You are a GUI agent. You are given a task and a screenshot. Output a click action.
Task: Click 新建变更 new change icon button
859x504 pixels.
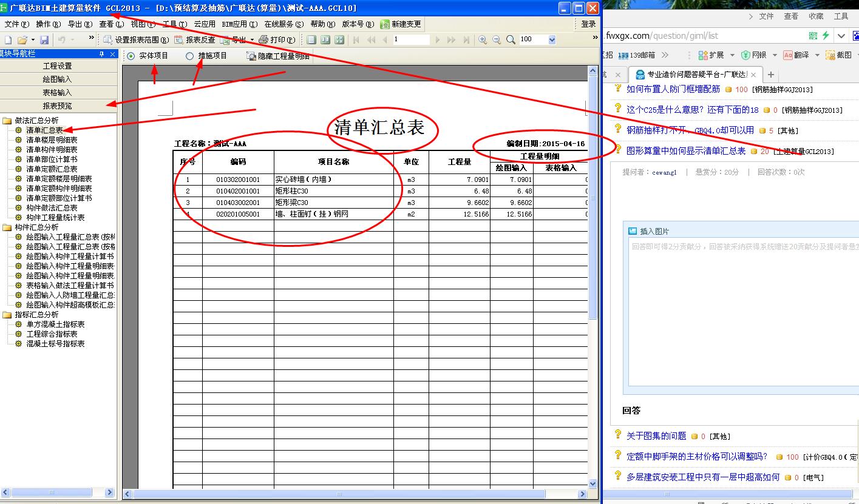point(401,24)
